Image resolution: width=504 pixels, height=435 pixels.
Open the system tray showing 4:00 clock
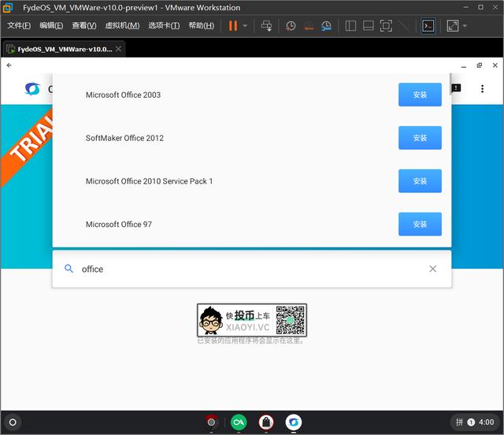pos(474,422)
